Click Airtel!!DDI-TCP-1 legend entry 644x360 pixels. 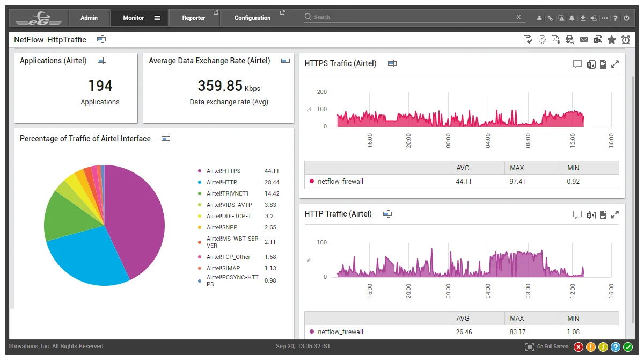229,216
